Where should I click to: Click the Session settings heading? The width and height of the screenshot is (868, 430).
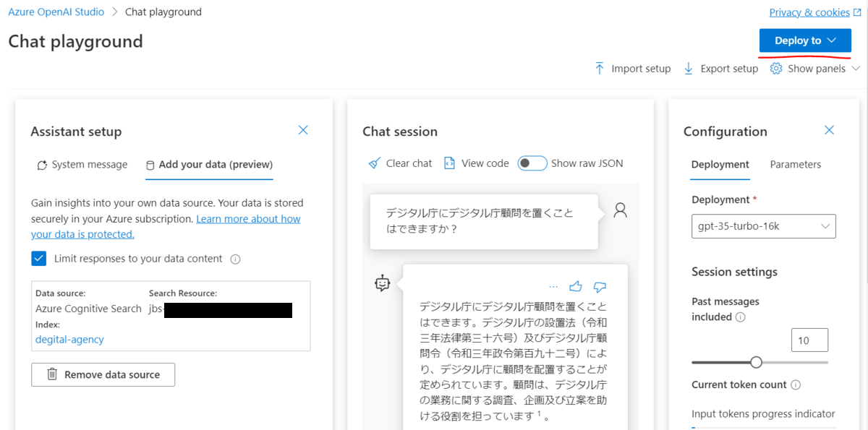[734, 272]
